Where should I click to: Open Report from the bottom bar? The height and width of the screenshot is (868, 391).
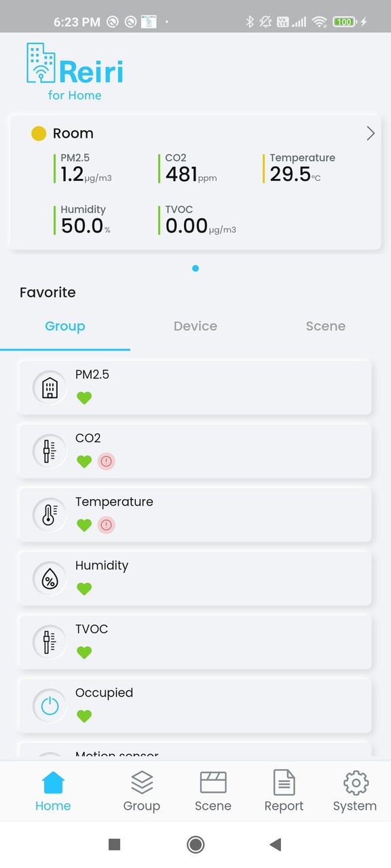pyautogui.click(x=284, y=790)
